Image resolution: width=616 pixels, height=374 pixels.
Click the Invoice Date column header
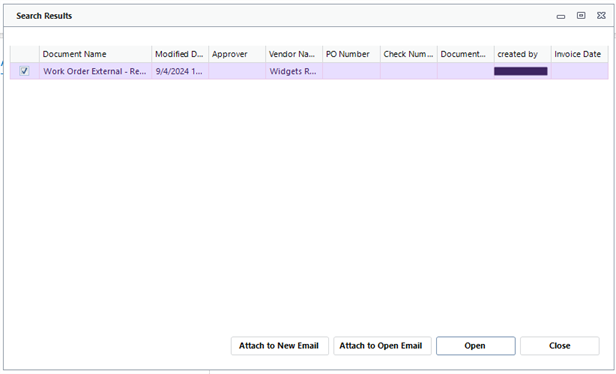tap(579, 54)
